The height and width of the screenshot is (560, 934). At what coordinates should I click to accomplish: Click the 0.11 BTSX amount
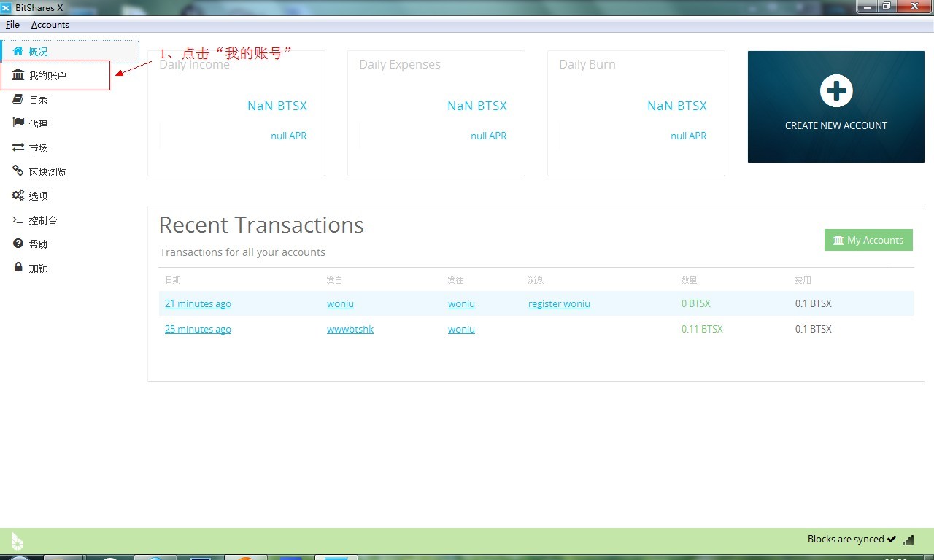[702, 330]
